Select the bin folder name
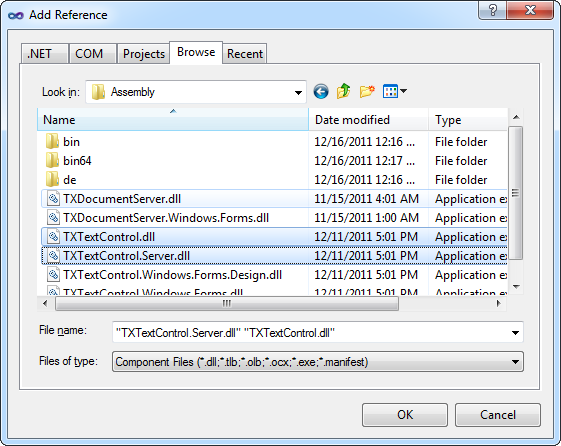Screen dimensions: 561x446 pyautogui.click(x=72, y=142)
